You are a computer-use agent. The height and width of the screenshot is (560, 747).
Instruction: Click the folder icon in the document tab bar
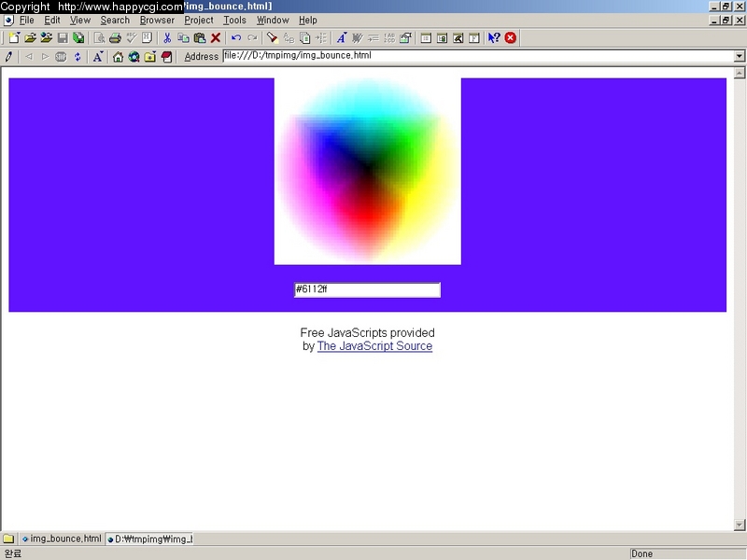pos(8,539)
